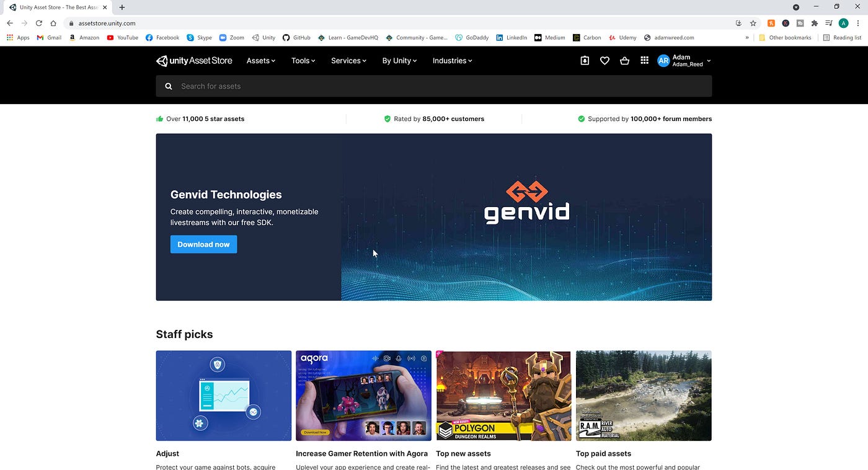Go to the browser home page
Screen dimensions: 868x470
tap(53, 23)
